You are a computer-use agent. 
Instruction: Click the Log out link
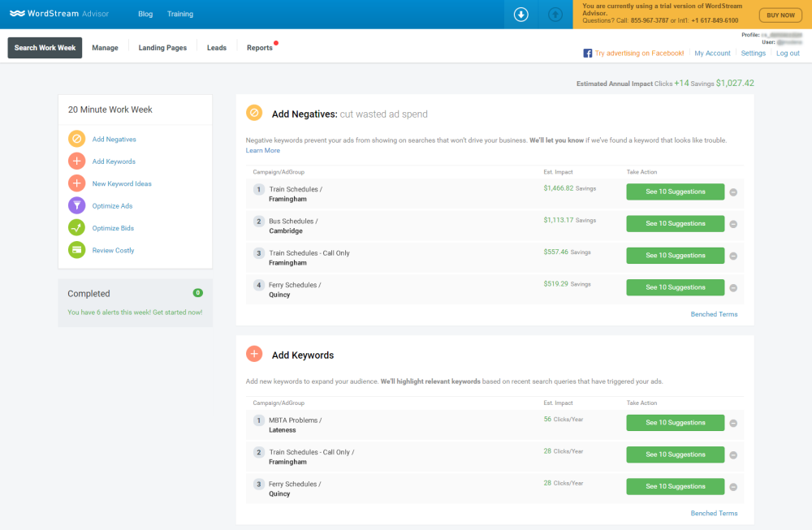click(x=788, y=54)
